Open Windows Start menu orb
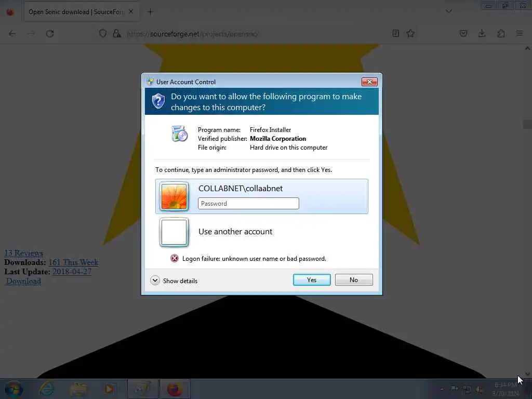The image size is (532, 399). [x=14, y=389]
